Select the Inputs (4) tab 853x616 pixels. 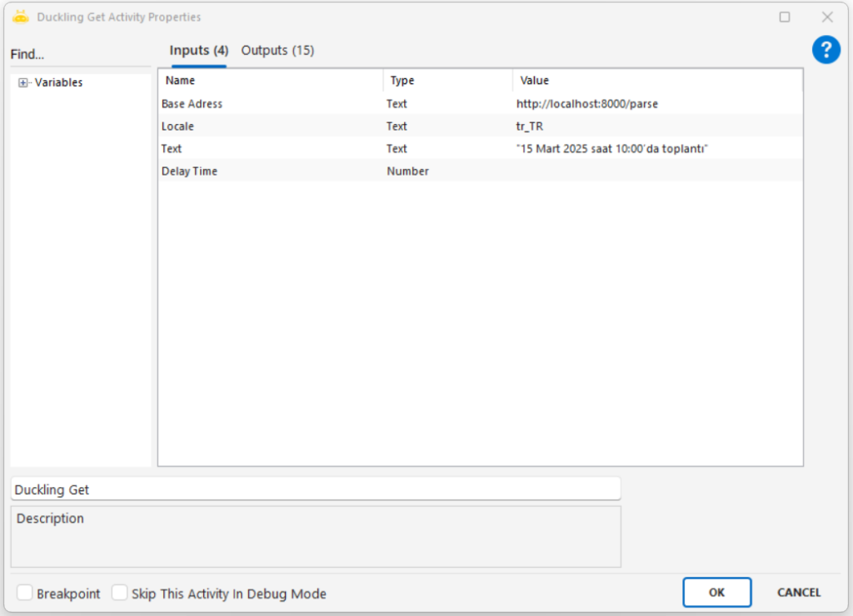tap(198, 51)
